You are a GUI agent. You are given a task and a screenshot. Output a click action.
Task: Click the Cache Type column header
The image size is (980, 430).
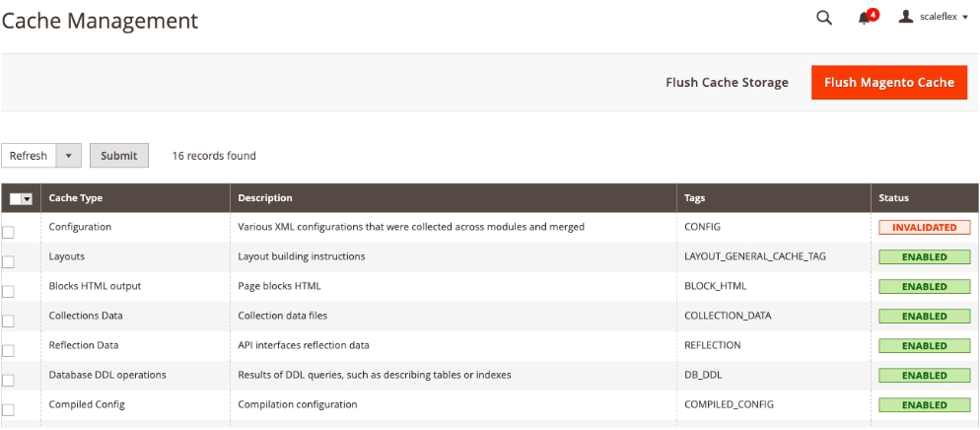click(x=76, y=198)
